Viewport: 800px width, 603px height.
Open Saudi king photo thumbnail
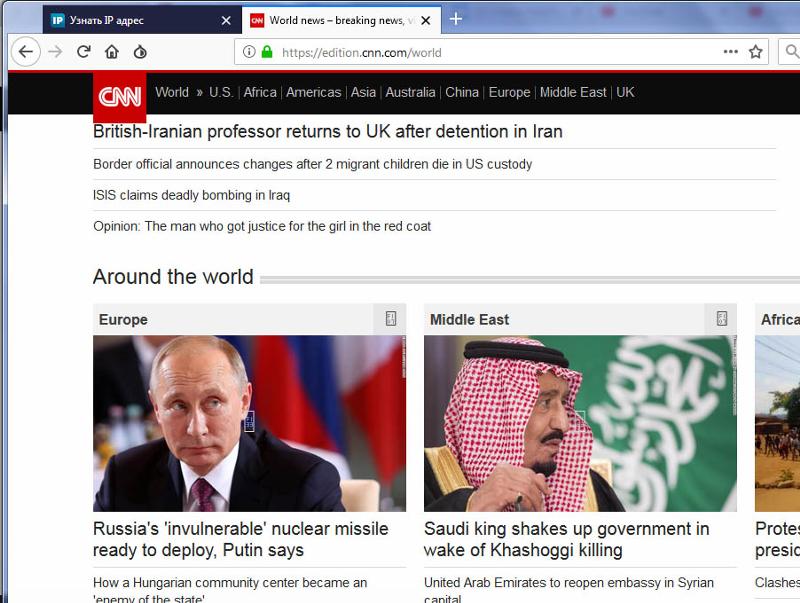pos(580,423)
